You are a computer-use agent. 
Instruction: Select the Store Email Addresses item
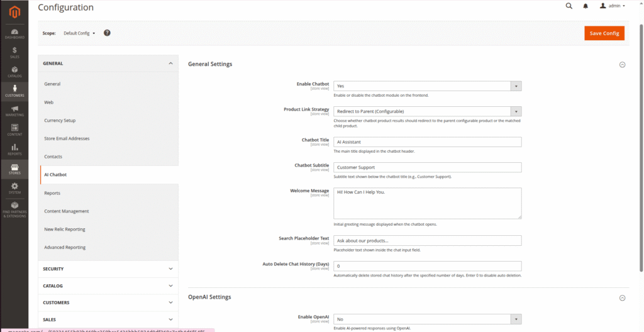click(67, 138)
